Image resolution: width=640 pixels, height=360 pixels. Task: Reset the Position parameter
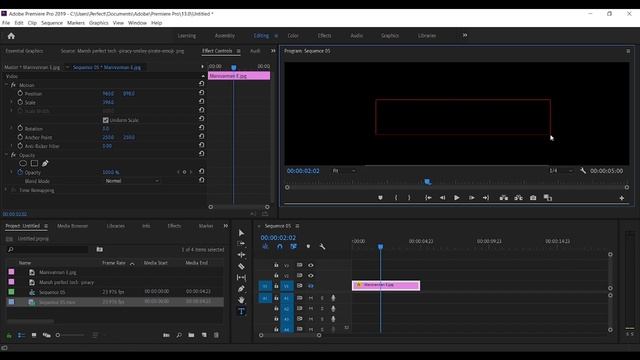pyautogui.click(x=202, y=93)
